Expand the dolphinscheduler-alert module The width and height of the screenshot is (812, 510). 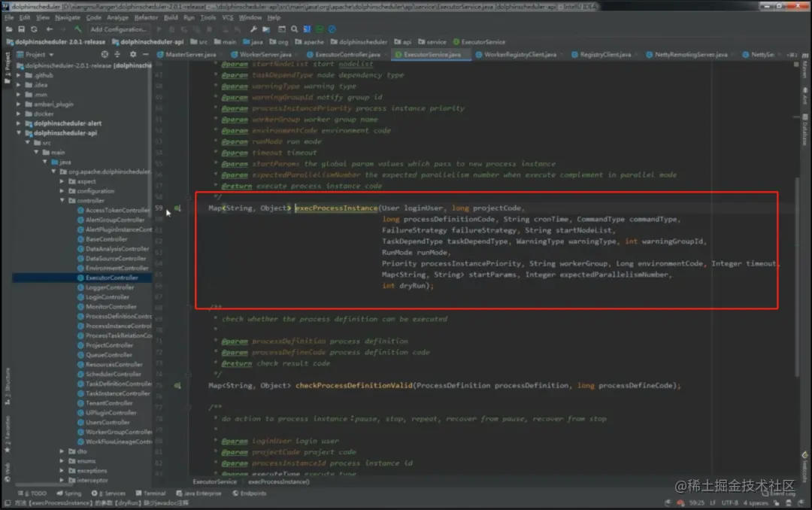tap(19, 123)
